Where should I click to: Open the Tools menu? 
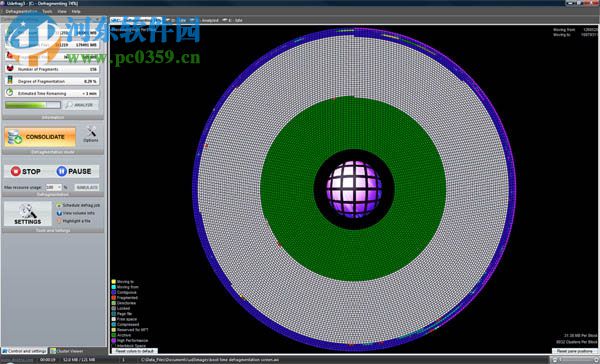(x=47, y=11)
